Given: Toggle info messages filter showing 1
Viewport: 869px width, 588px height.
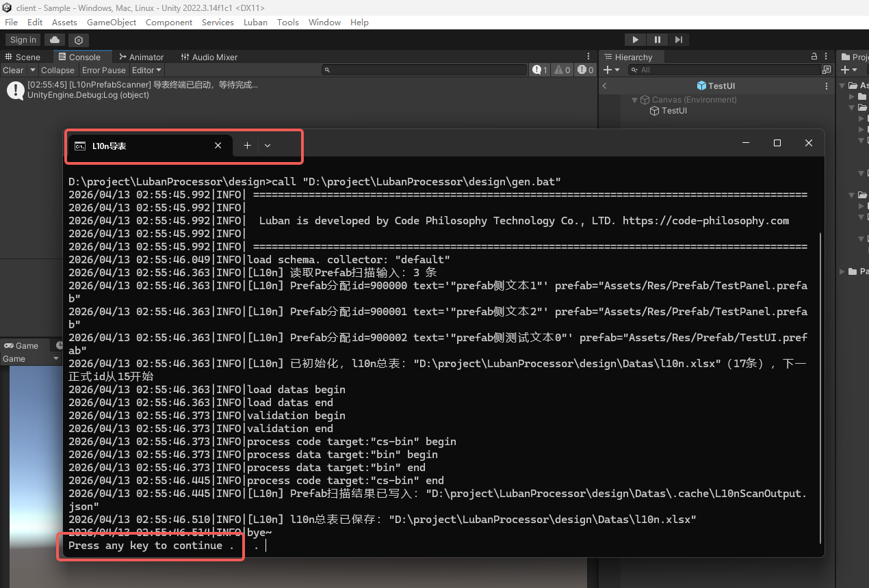Looking at the screenshot, I should (x=539, y=70).
